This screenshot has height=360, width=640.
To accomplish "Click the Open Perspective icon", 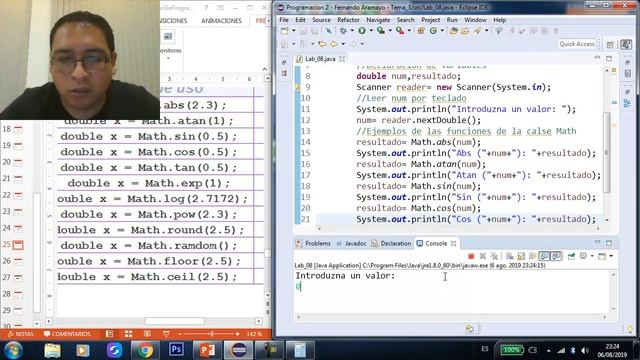I will [x=611, y=44].
